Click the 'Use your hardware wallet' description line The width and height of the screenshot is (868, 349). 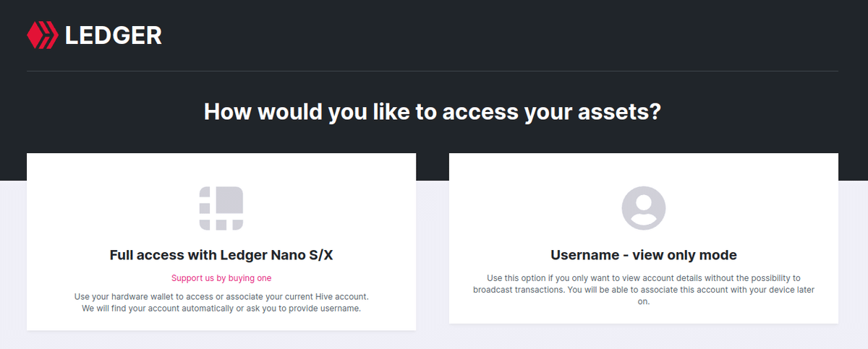pyautogui.click(x=221, y=297)
